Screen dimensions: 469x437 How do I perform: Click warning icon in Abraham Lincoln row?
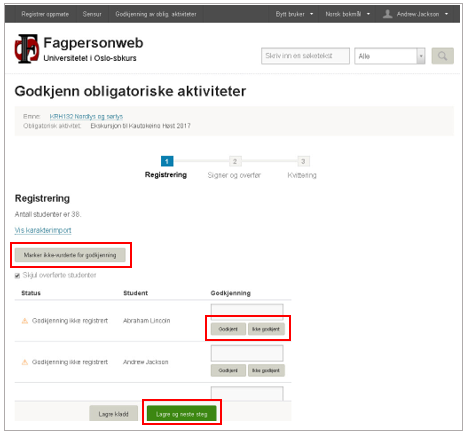coord(25,321)
